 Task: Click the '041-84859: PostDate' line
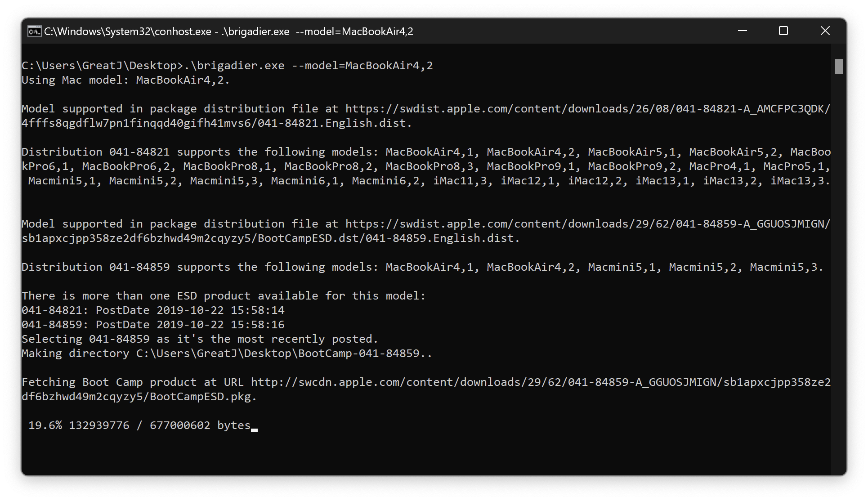click(x=153, y=325)
